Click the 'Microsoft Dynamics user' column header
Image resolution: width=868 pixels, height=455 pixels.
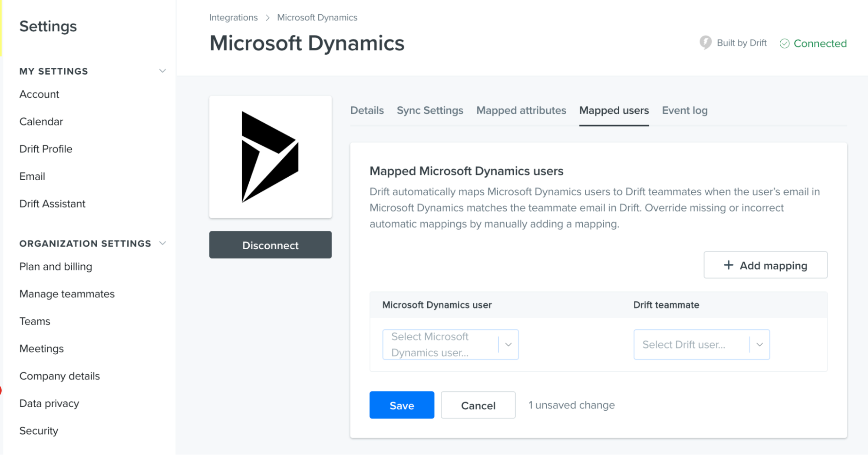[x=437, y=305]
